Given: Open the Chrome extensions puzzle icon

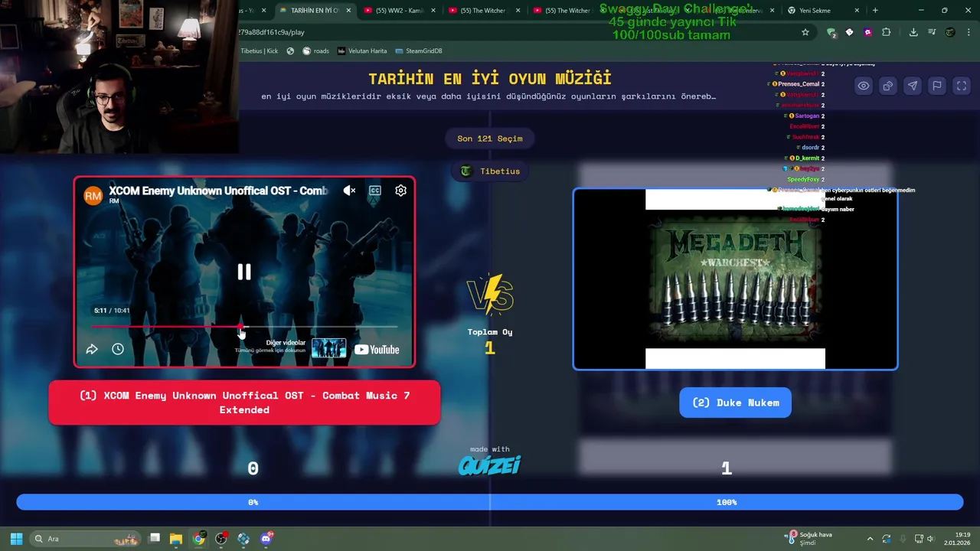Looking at the screenshot, I should pyautogui.click(x=887, y=32).
